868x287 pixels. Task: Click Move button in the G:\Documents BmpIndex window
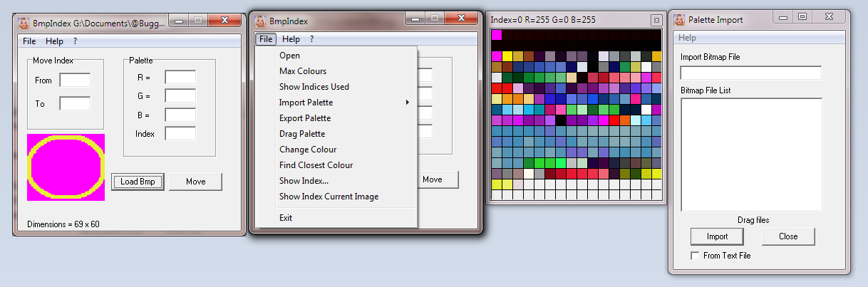(196, 182)
